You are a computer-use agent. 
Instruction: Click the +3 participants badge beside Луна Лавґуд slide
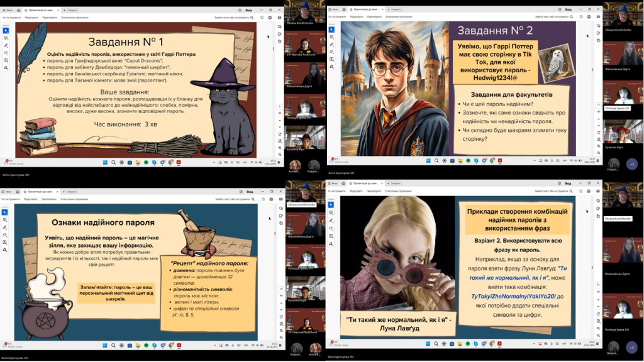pyautogui.click(x=631, y=347)
